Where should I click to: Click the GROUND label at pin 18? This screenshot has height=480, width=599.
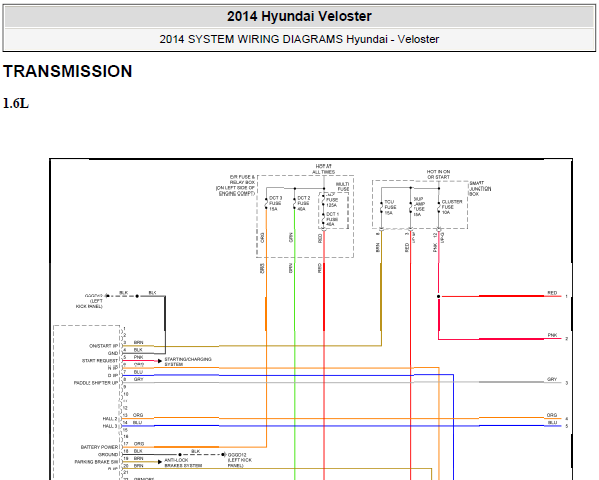click(x=108, y=454)
